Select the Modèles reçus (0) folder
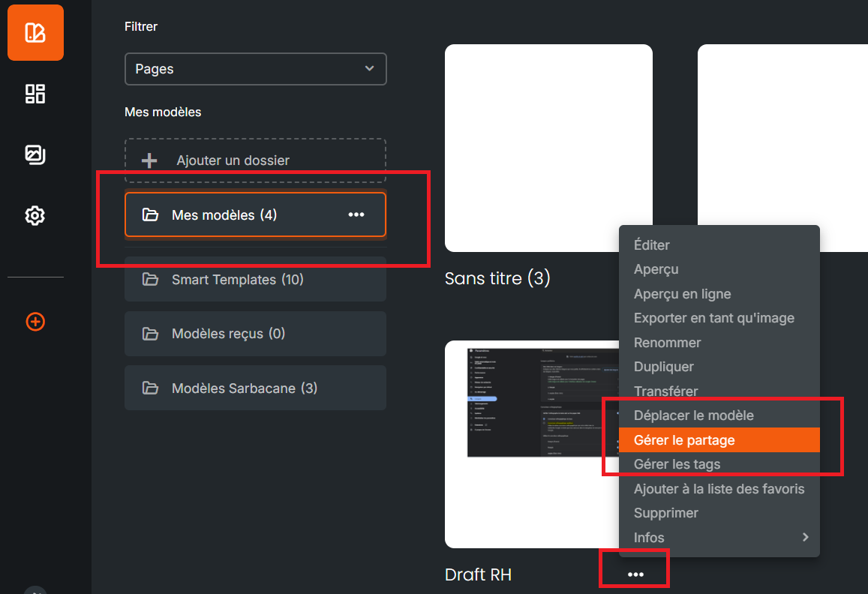 coord(255,334)
